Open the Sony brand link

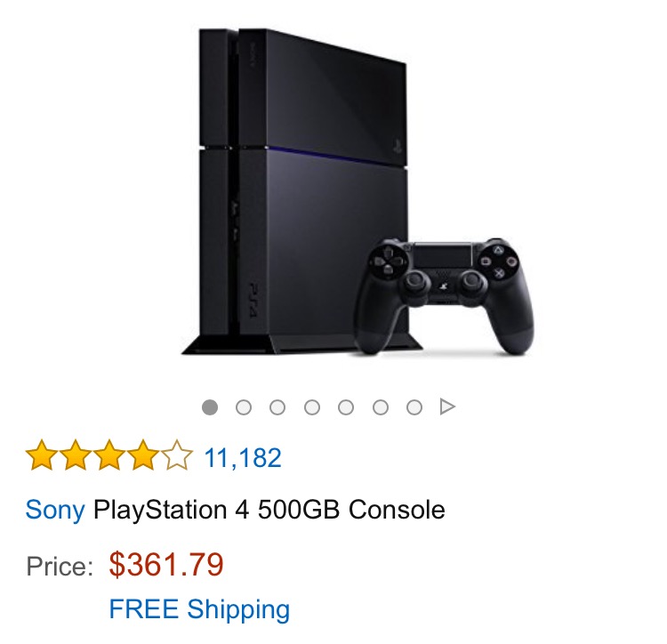pyautogui.click(x=55, y=510)
